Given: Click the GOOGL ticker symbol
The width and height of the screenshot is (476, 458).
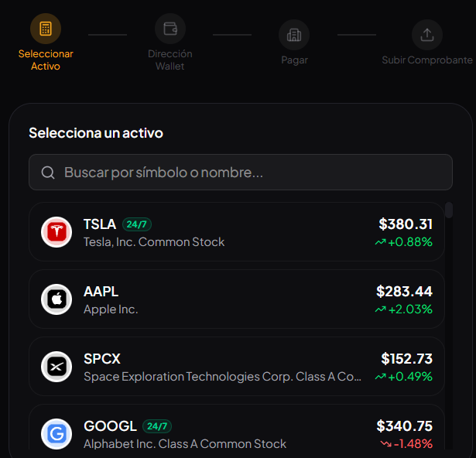Looking at the screenshot, I should tap(110, 426).
